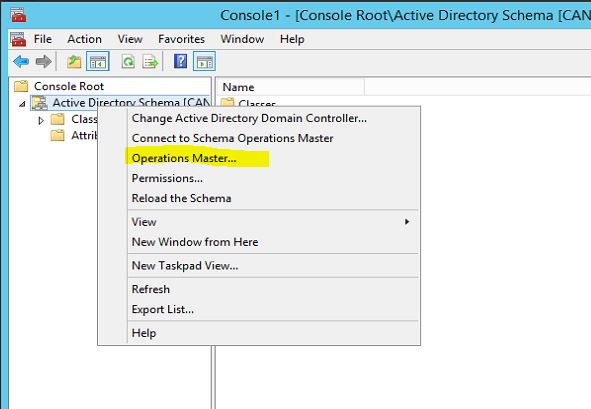
Task: Collapse the Active Directory Schema node
Action: pyautogui.click(x=23, y=104)
